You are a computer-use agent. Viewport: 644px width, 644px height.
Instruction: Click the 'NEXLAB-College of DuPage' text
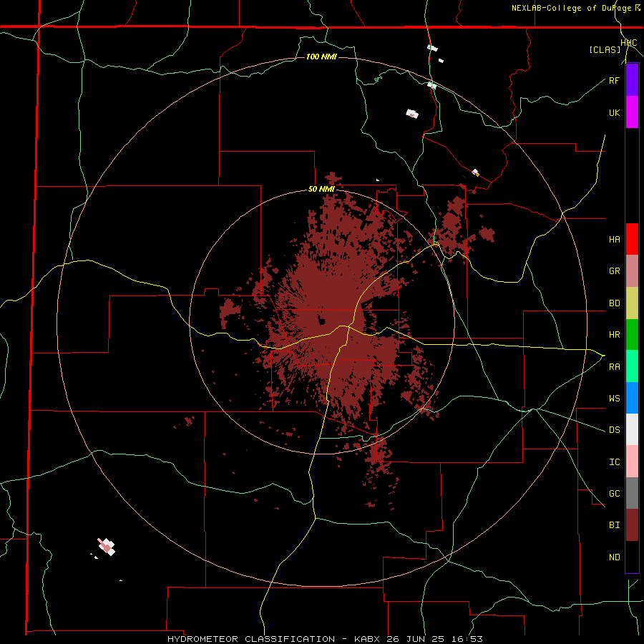(571, 8)
